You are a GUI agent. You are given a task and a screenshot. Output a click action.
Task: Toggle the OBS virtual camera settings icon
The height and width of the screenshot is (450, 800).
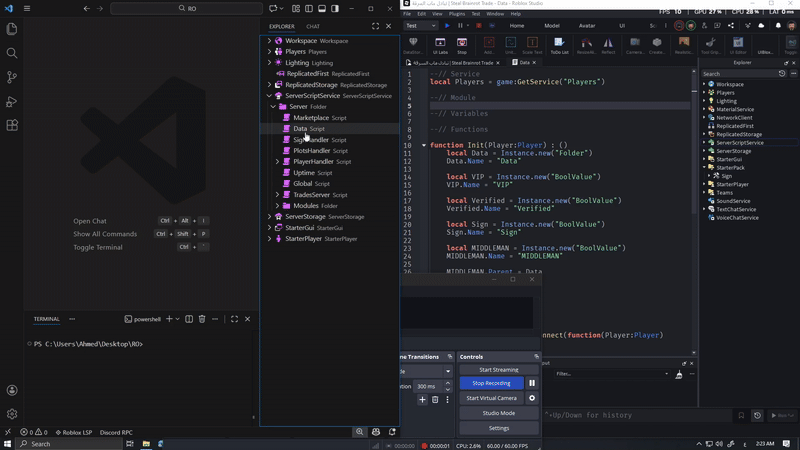pos(532,398)
